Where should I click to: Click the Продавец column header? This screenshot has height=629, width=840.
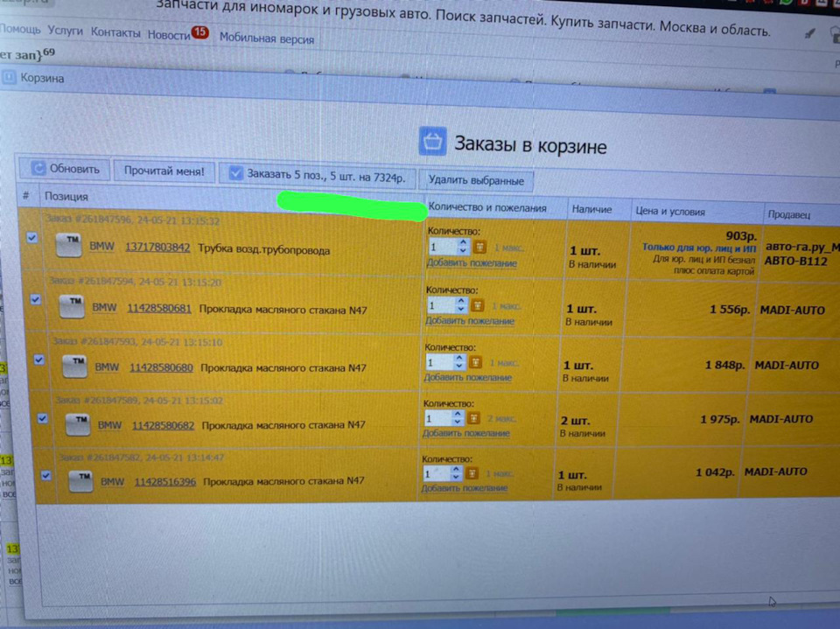[x=789, y=214]
